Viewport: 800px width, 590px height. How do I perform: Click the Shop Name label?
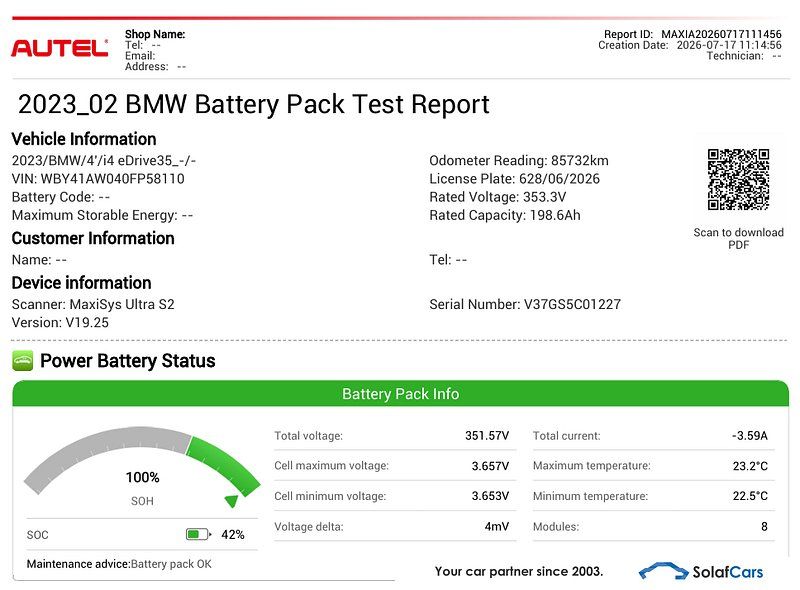pos(155,34)
